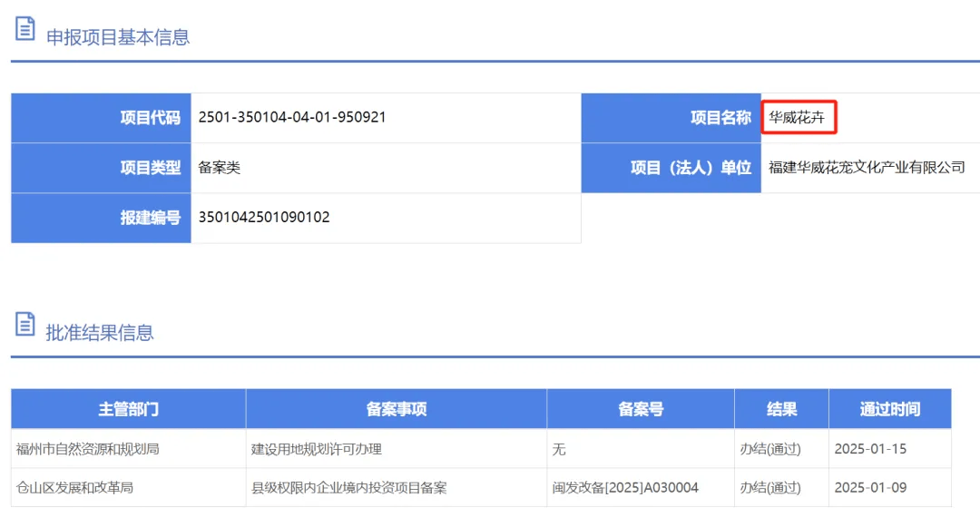980x517 pixels.
Task: Select record number 闽发改备[2025]A030004
Action: click(x=625, y=488)
